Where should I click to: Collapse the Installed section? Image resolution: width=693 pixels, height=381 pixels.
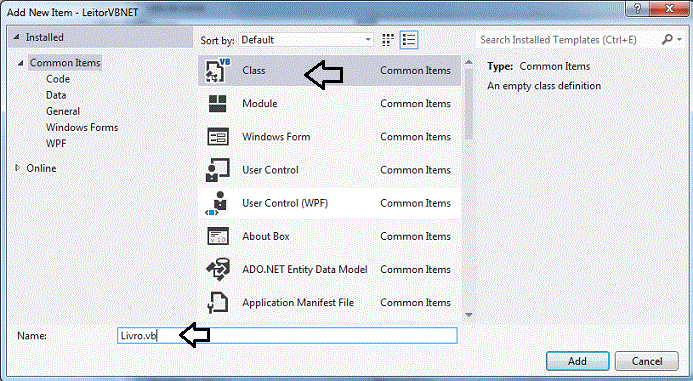click(16, 37)
